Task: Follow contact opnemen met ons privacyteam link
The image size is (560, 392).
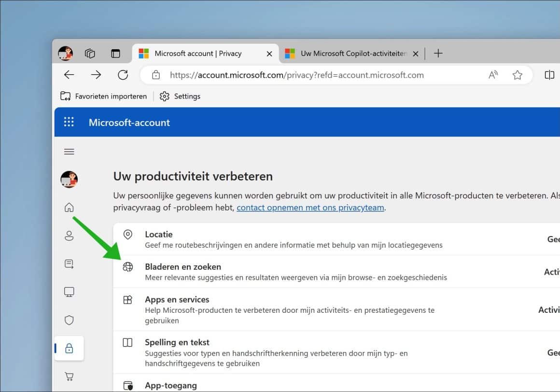Action: [310, 208]
